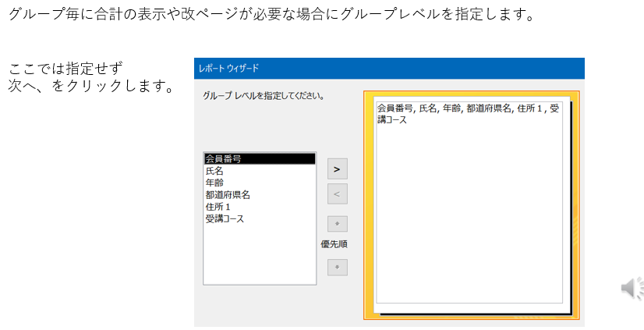Select 氏名 in the field list
The width and height of the screenshot is (644, 330).
[214, 171]
